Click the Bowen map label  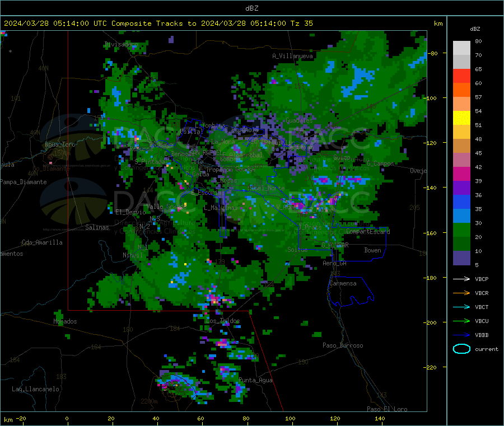tap(372, 250)
